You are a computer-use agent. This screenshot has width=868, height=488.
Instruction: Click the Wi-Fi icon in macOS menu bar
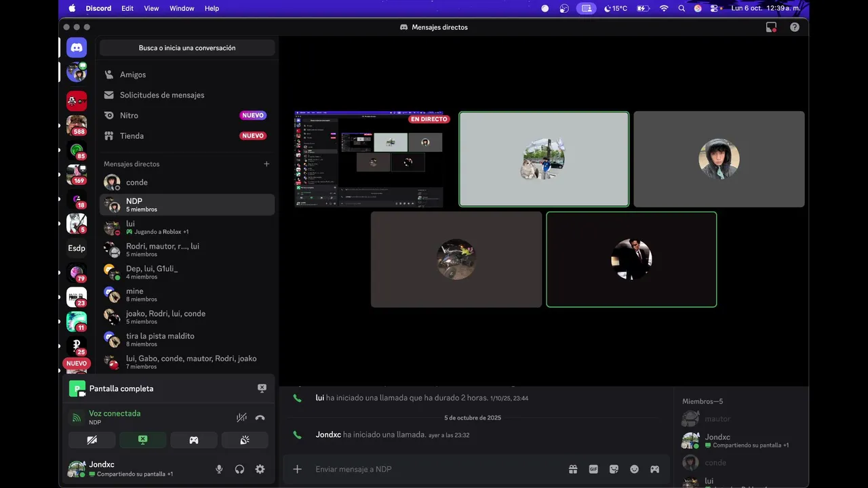[x=664, y=8]
